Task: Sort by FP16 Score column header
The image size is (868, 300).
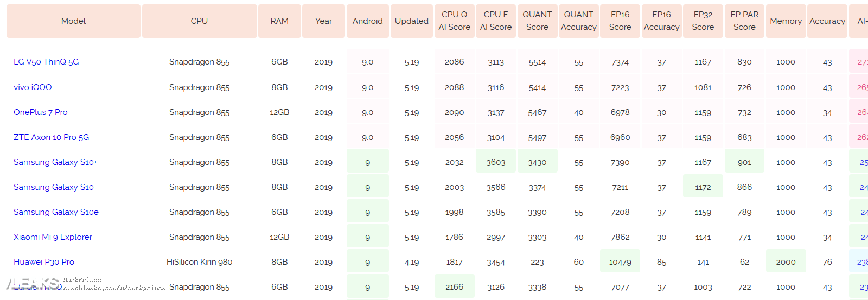Action: click(620, 21)
